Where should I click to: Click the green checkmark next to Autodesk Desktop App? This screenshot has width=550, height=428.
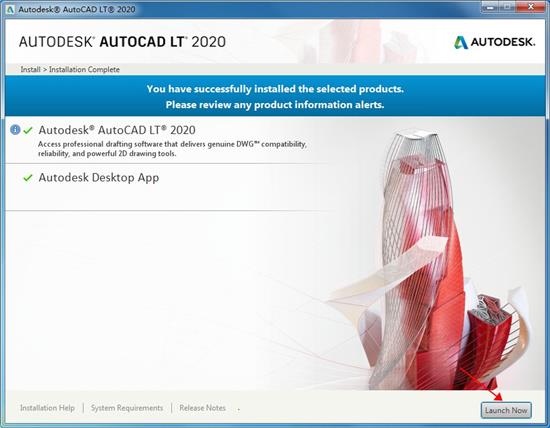[28, 178]
